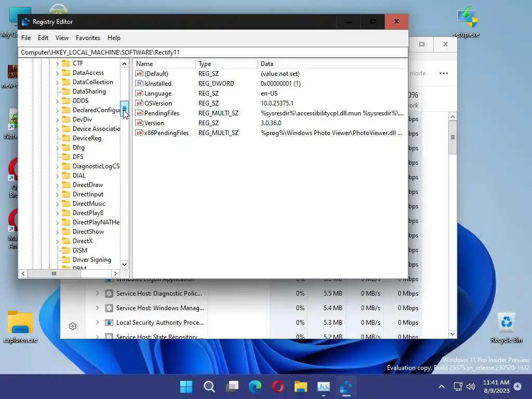This screenshot has height=399, width=532.
Task: Click the tree horizontal scroll right arrow
Action: pyautogui.click(x=115, y=273)
